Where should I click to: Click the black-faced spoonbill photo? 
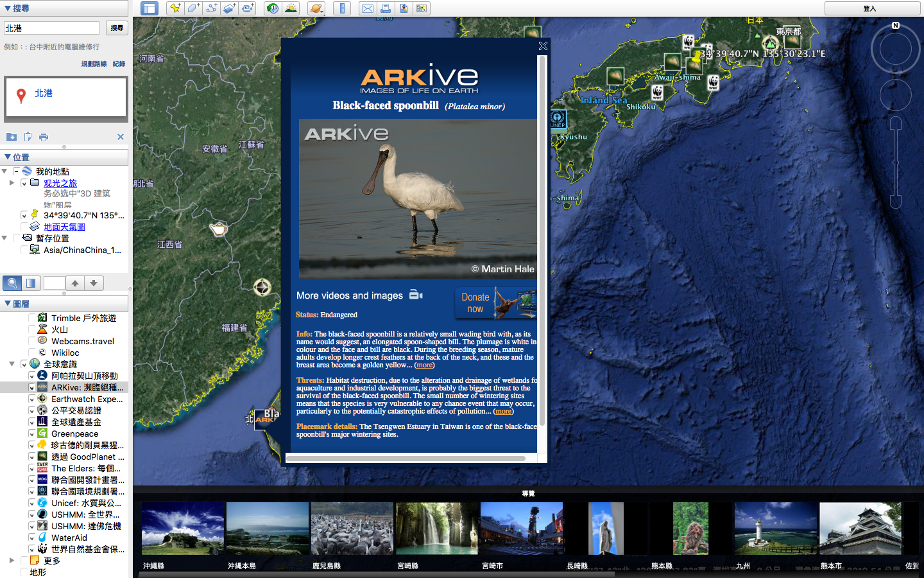click(418, 199)
